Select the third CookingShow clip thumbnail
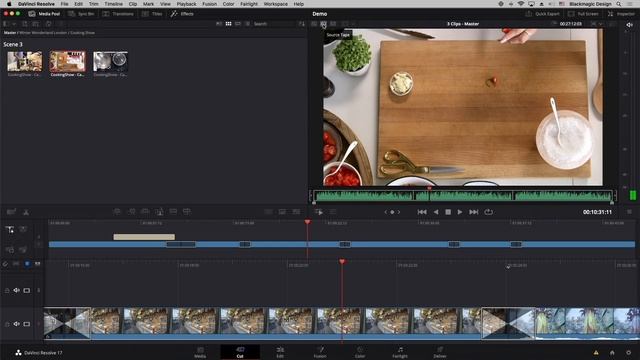The height and width of the screenshot is (360, 640). 110,62
